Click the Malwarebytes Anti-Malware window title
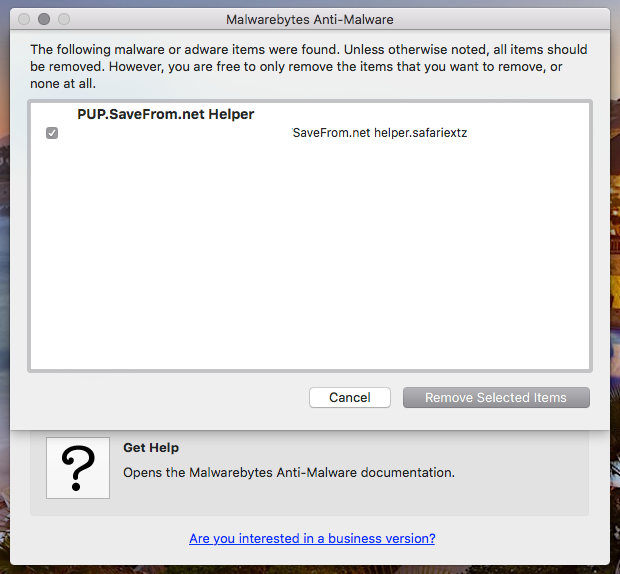This screenshot has height=574, width=620. click(x=310, y=19)
